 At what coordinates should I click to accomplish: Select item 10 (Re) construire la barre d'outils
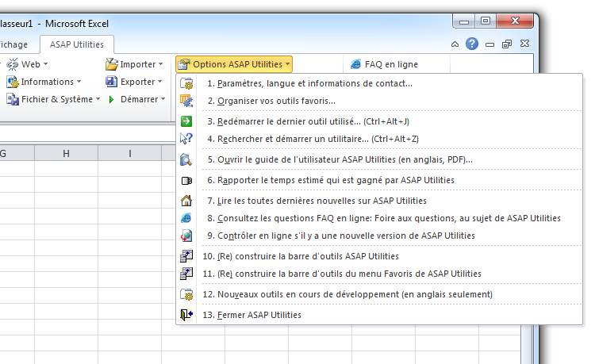point(379,256)
